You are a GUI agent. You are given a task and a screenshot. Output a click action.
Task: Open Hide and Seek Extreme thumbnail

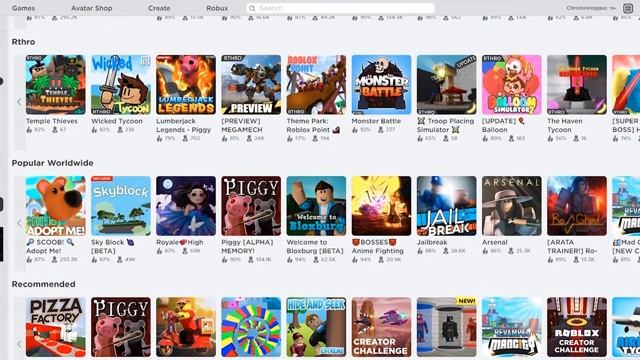pos(316,327)
